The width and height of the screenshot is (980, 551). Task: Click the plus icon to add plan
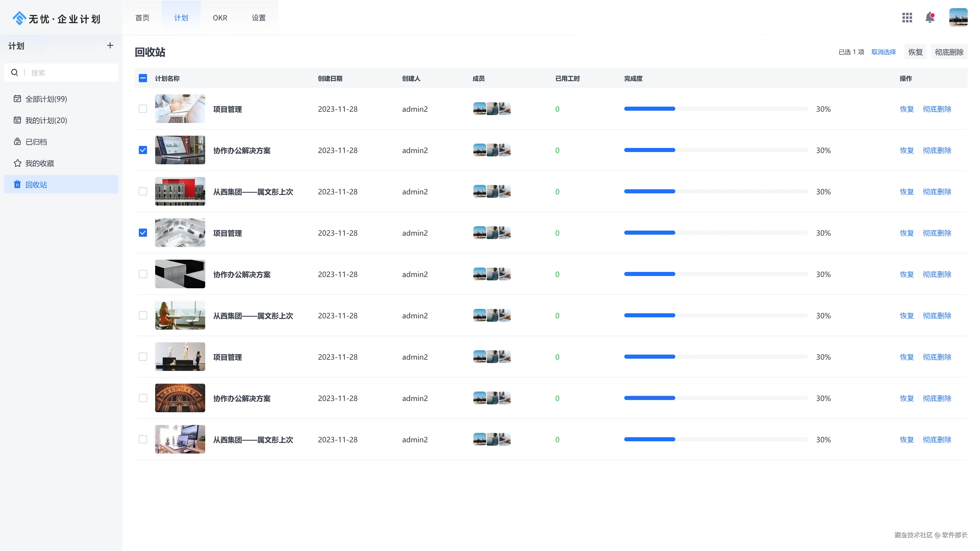coord(110,46)
